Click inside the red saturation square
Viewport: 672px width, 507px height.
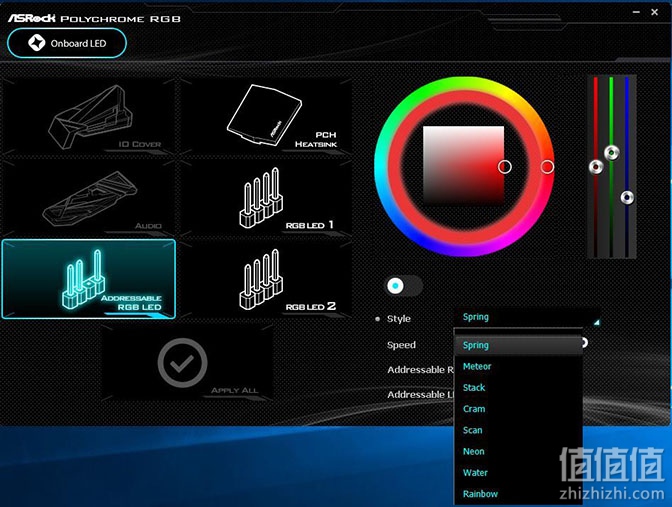[463, 166]
